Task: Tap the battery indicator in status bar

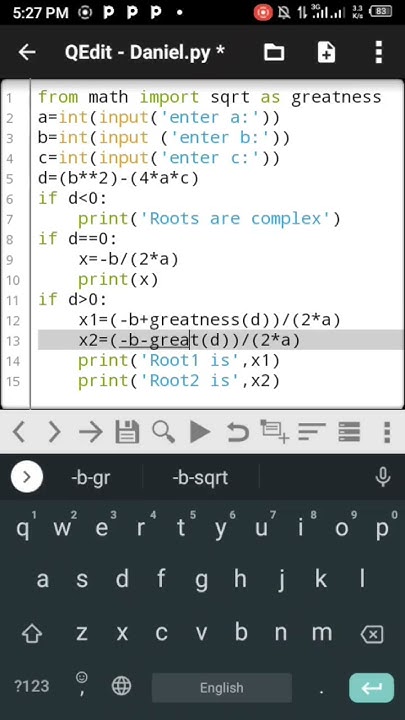Action: 382,12
